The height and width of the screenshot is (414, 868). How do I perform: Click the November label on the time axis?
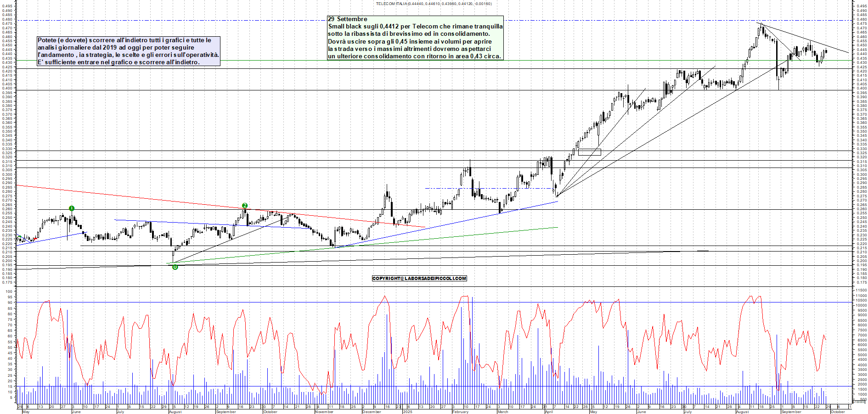click(324, 412)
